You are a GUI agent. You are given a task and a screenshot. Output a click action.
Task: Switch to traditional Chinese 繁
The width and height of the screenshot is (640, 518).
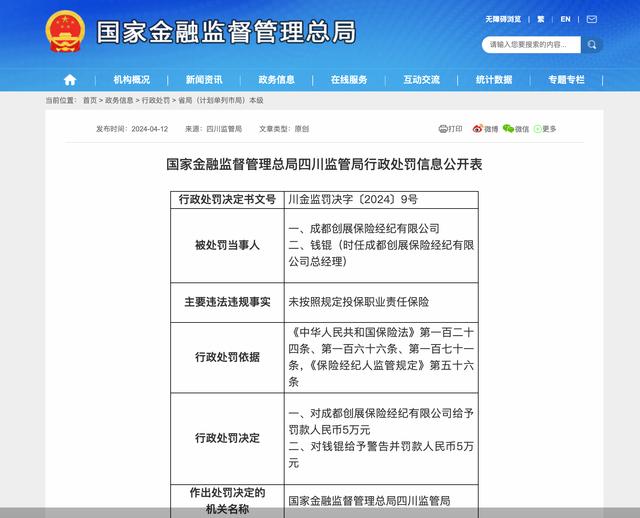541,19
